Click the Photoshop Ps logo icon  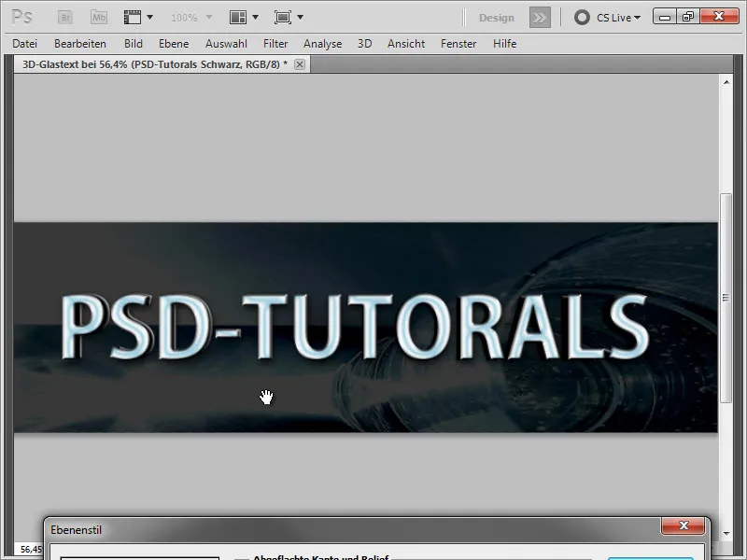pos(21,18)
